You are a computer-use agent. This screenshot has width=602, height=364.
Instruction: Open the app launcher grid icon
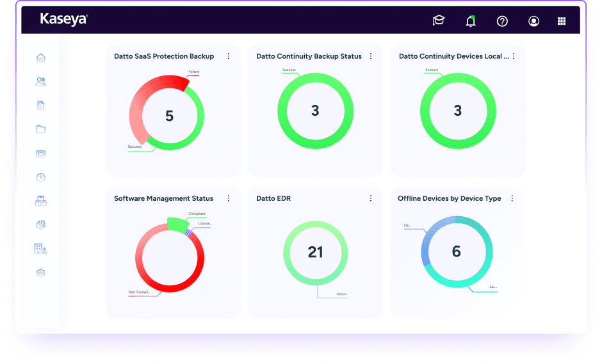(x=562, y=21)
